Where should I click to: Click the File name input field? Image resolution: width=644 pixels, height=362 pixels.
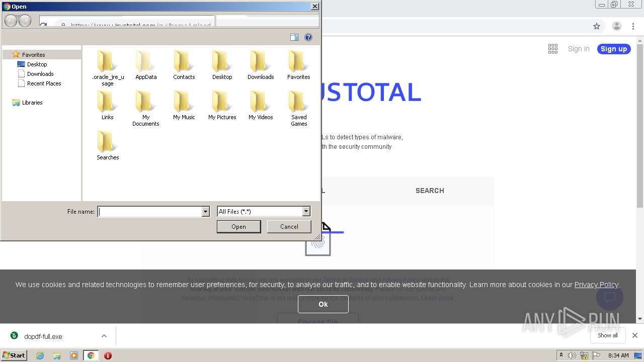click(150, 212)
